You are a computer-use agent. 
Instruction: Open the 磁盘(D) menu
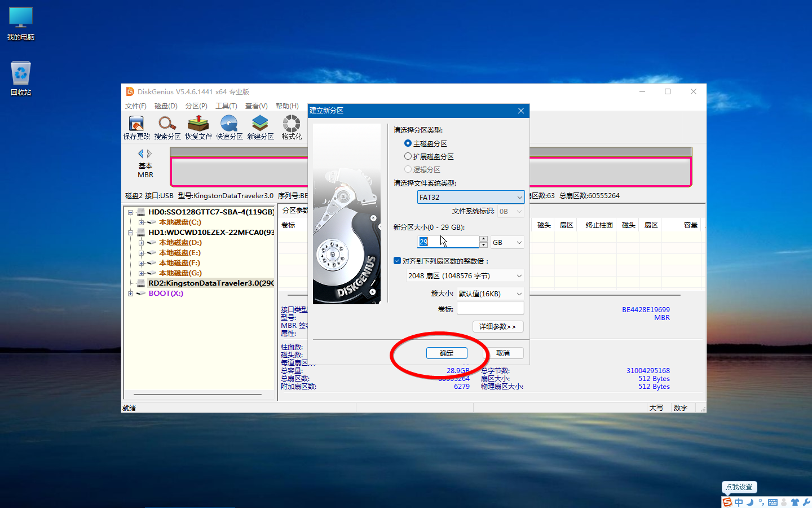pos(166,106)
